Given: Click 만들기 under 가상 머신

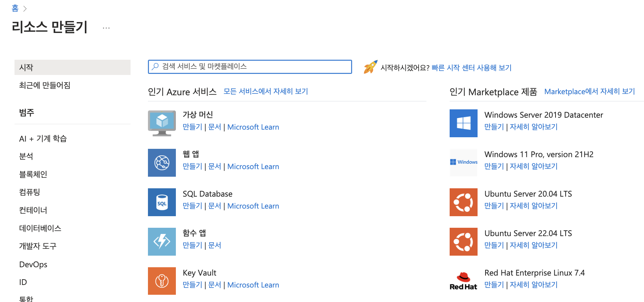Looking at the screenshot, I should (193, 127).
